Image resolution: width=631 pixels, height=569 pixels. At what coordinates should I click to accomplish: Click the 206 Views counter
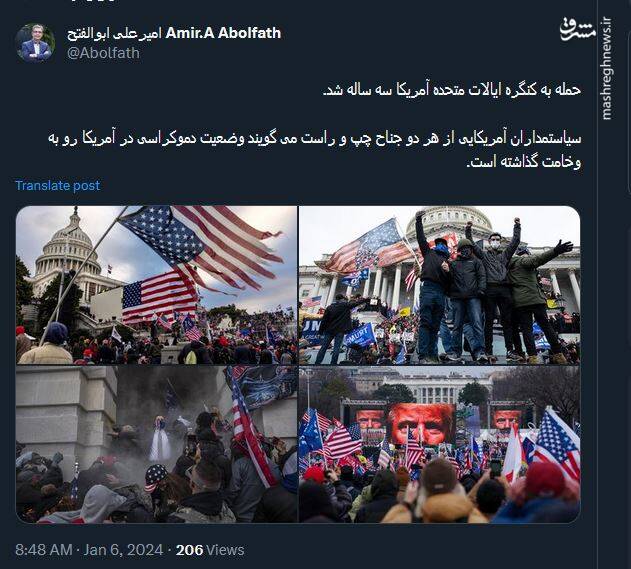[x=210, y=550]
